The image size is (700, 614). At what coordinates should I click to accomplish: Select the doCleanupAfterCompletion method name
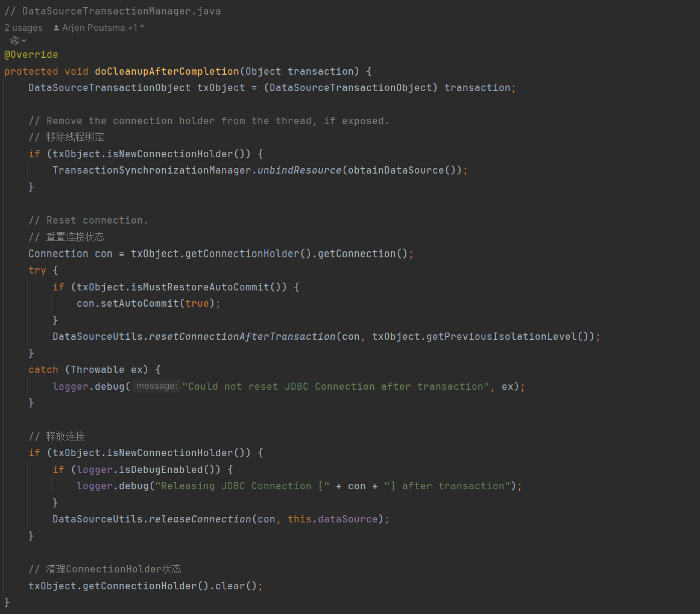[167, 71]
